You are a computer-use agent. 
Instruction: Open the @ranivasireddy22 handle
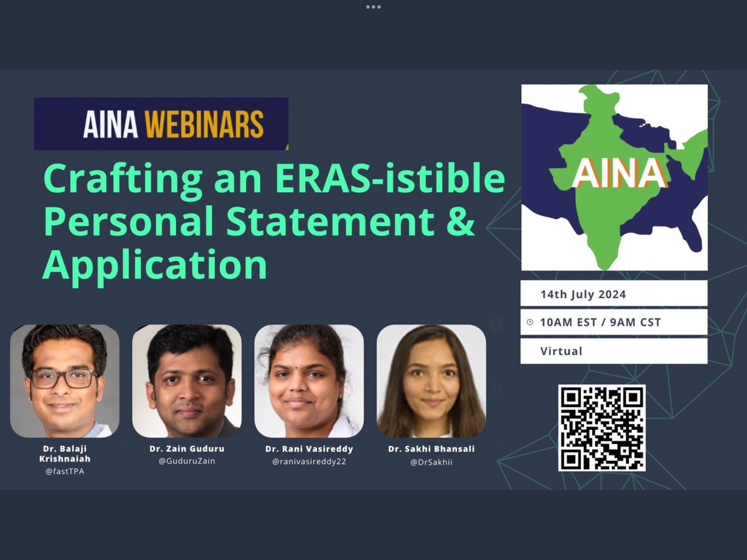[309, 461]
